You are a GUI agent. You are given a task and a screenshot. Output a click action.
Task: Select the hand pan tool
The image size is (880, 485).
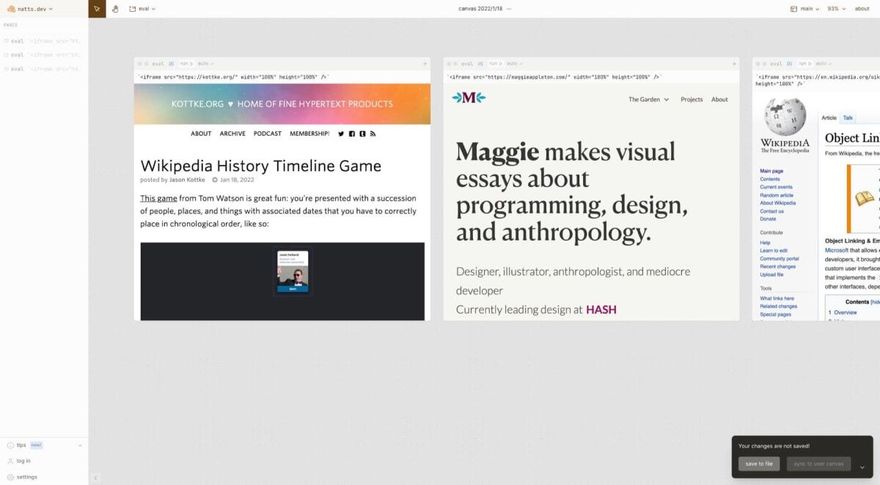[x=115, y=9]
